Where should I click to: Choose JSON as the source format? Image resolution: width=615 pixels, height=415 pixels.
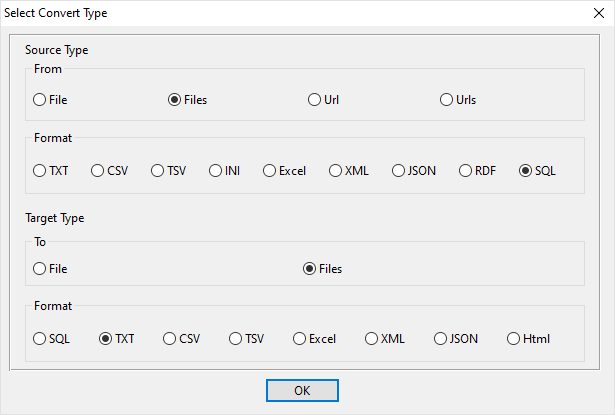point(398,171)
